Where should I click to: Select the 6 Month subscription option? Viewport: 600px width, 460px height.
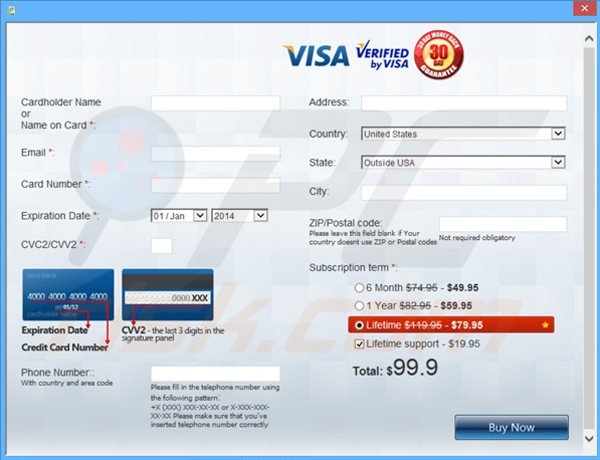point(359,288)
